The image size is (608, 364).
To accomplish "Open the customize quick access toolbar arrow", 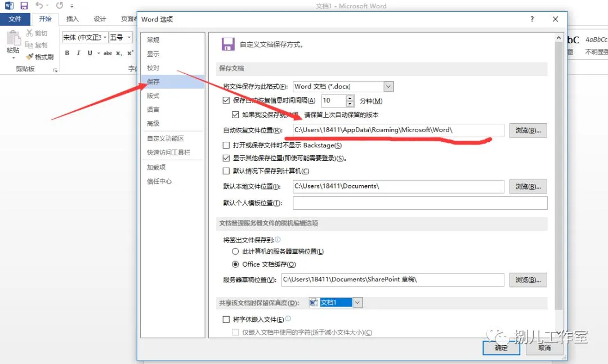I will click(x=72, y=6).
